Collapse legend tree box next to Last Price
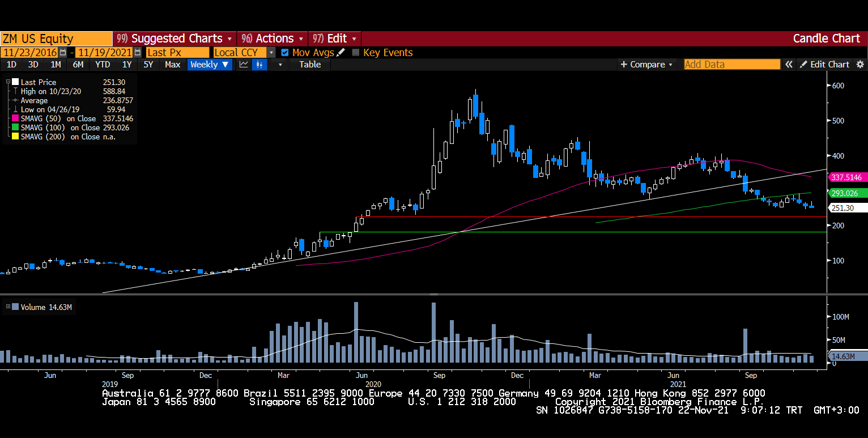Screen dimensions: 868x438 click(8, 82)
